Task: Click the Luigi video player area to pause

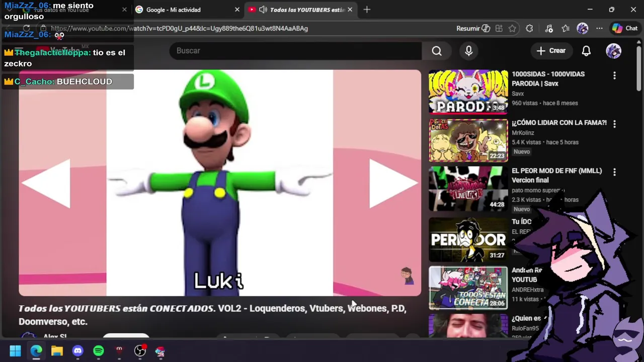Action: click(x=220, y=183)
